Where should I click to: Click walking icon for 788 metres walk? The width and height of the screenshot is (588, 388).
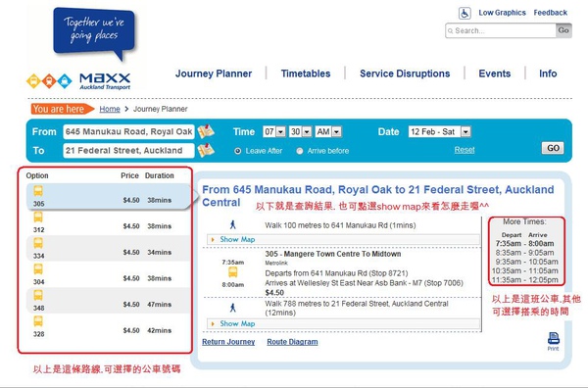pos(233,308)
